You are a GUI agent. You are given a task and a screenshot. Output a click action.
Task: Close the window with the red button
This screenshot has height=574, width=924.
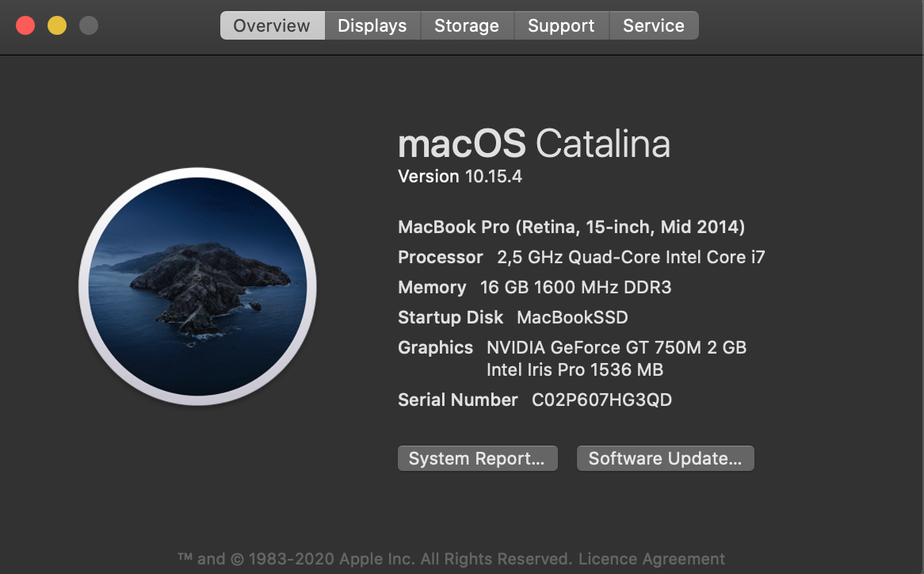(25, 25)
